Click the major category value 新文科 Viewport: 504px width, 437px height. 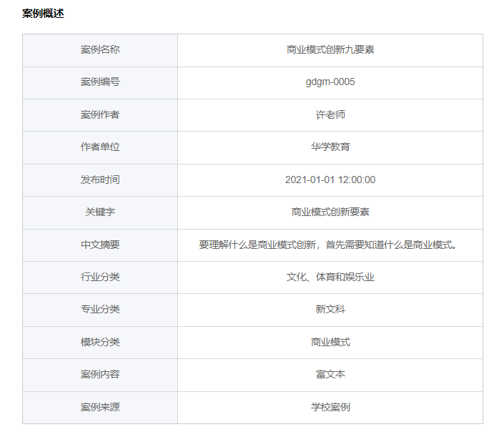coord(330,310)
